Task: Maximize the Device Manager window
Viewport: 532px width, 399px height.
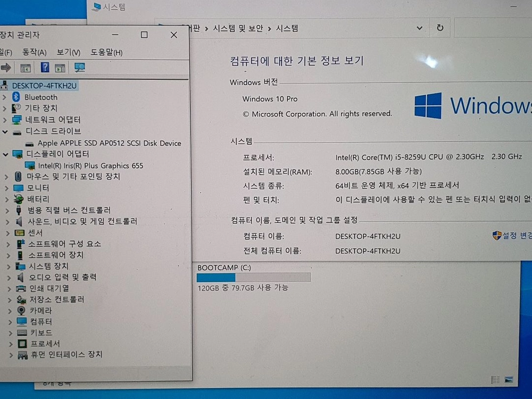Action: tap(144, 35)
